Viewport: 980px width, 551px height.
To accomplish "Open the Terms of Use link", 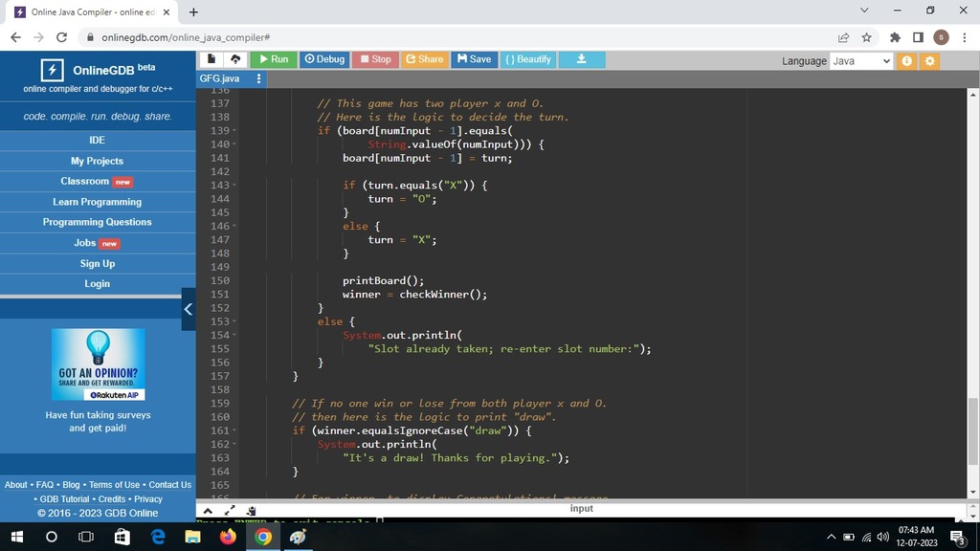I will (x=115, y=485).
